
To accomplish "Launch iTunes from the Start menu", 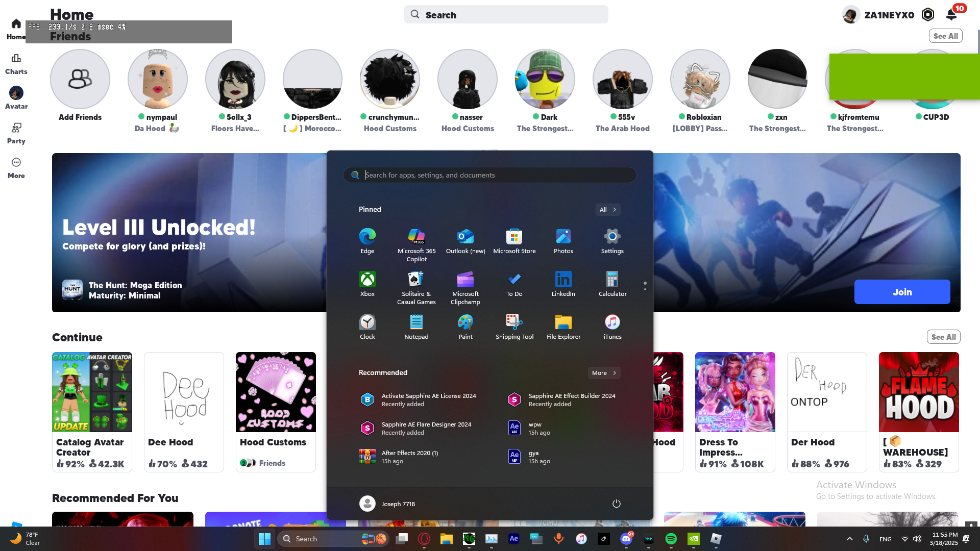I will click(x=612, y=327).
